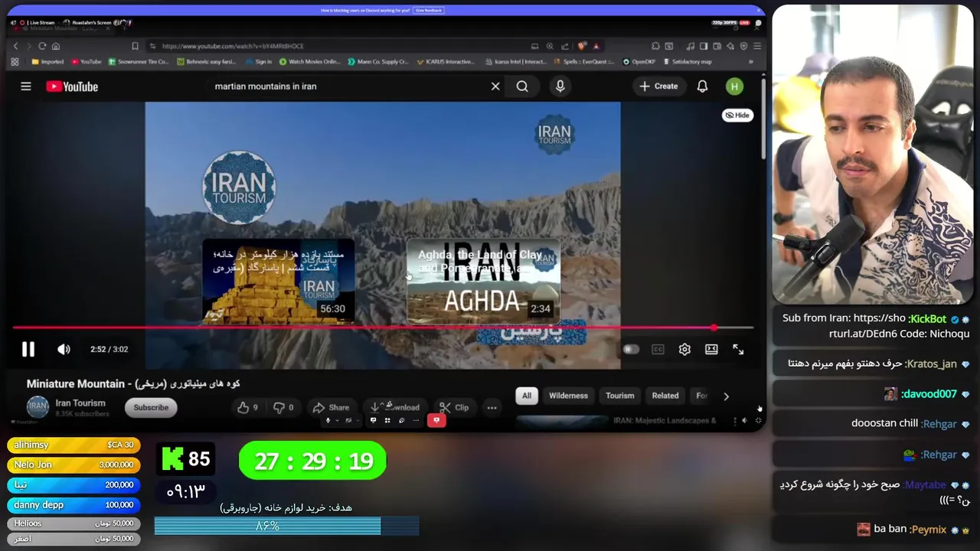Click the YouTube URL in the address bar

point(233,46)
